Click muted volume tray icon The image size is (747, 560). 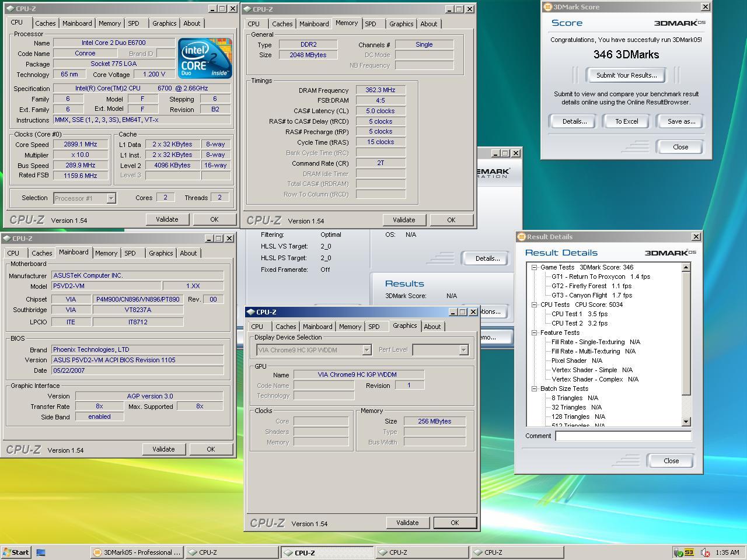704,552
